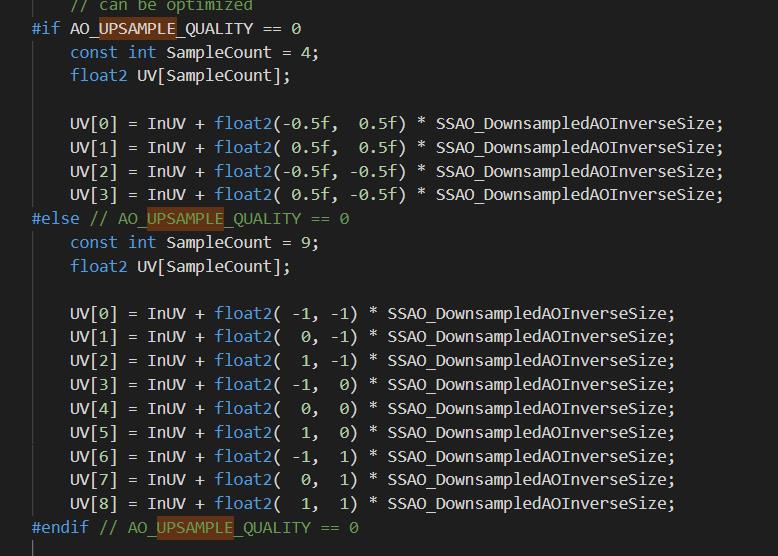778x556 pixels.
Task: Click 'UV[0]' line with float2( -1, -1)
Action: pyautogui.click(x=373, y=313)
